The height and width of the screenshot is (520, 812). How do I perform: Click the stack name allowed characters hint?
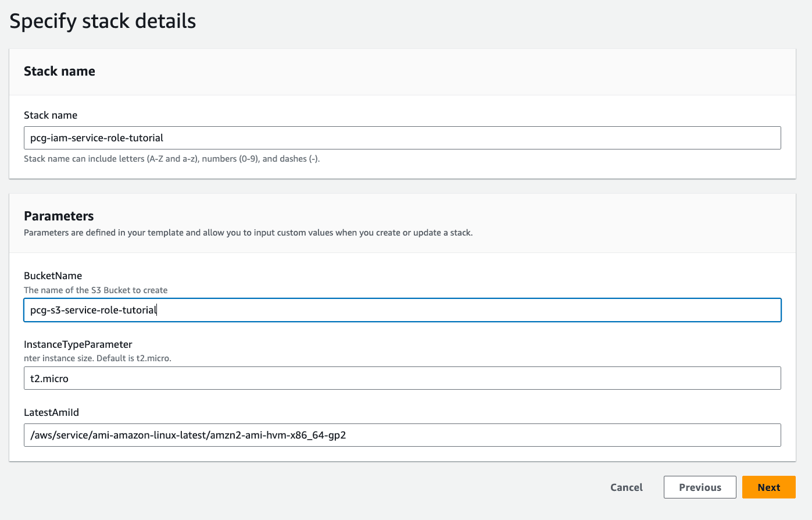171,159
